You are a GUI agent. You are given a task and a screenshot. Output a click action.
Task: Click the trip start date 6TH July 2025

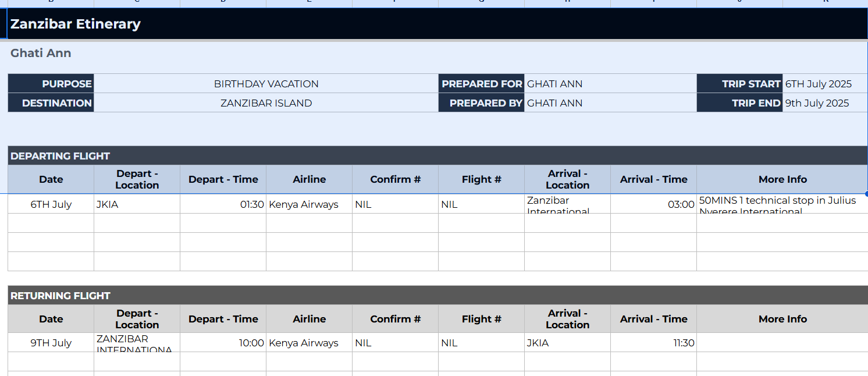[825, 84]
